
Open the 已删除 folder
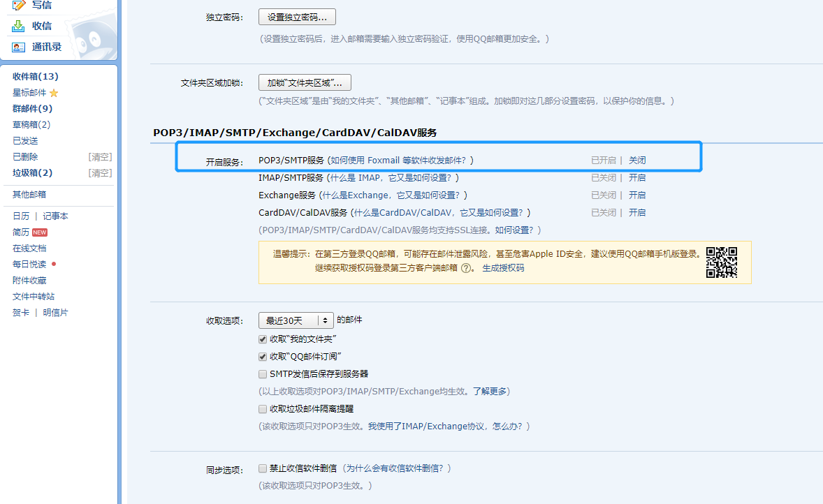click(x=25, y=157)
